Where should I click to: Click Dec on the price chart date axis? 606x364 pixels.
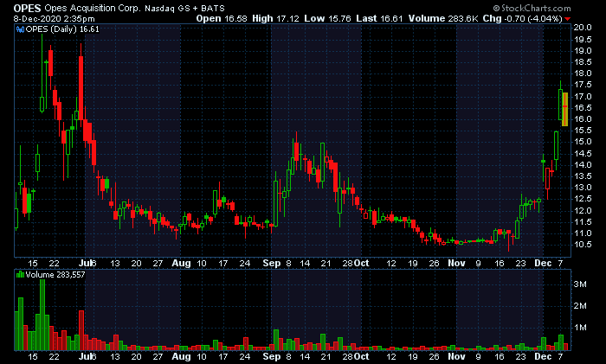(x=543, y=263)
